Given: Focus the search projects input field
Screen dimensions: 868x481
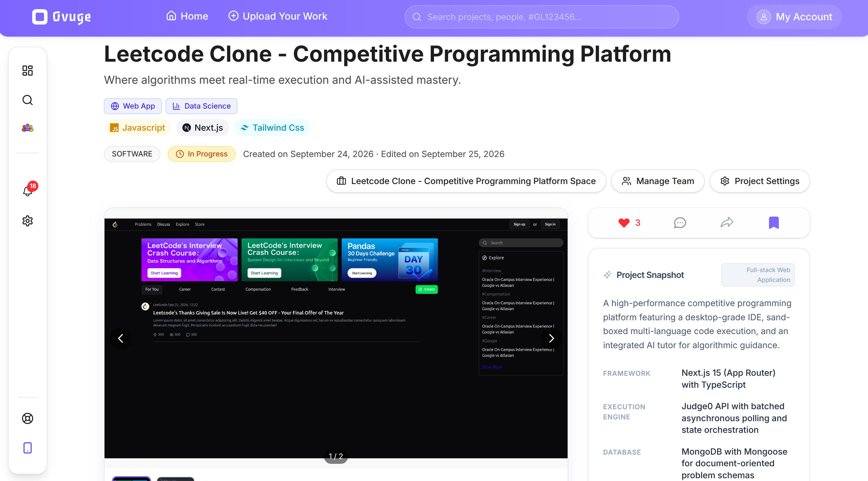Looking at the screenshot, I should (x=542, y=17).
